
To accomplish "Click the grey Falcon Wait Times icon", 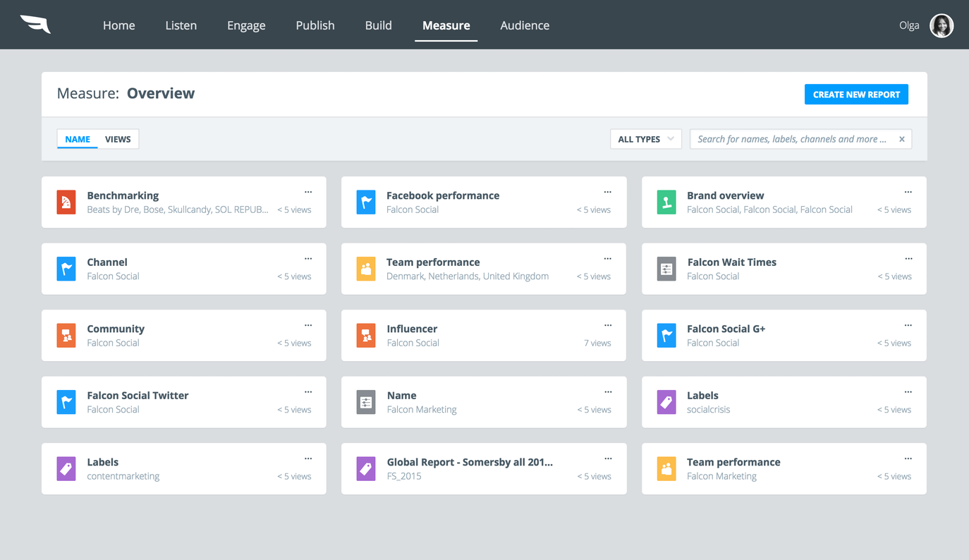I will click(666, 269).
